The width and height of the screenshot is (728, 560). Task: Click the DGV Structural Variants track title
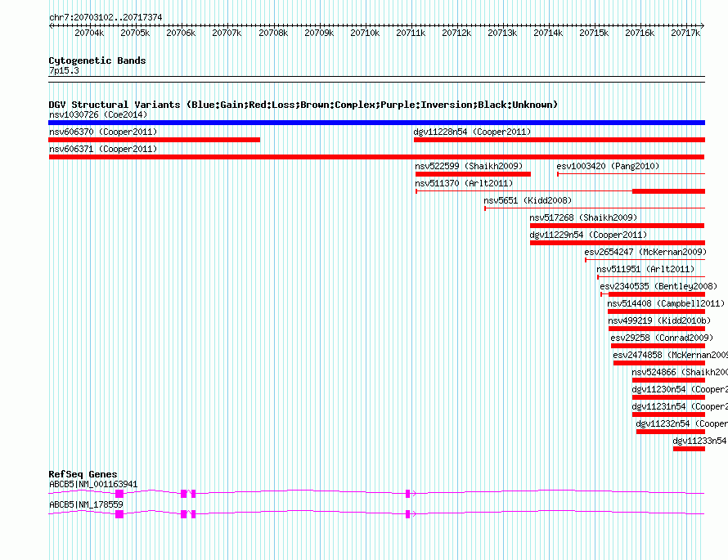(x=303, y=105)
